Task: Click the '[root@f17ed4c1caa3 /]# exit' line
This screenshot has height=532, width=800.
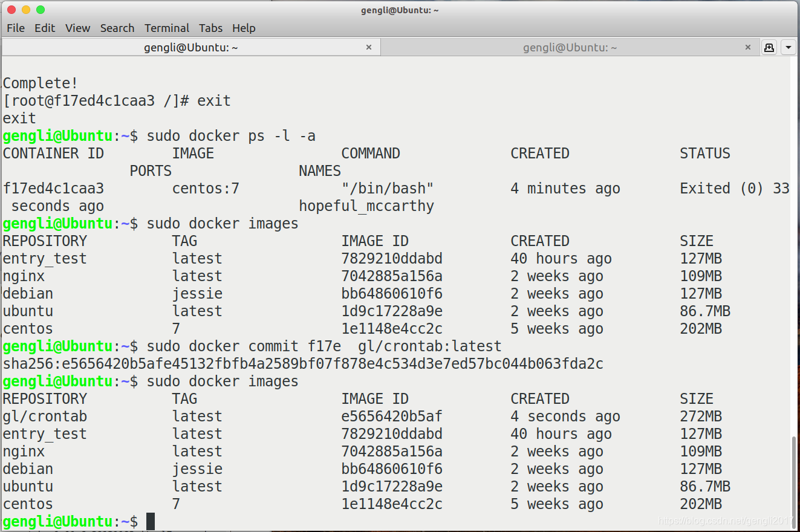Action: [117, 101]
